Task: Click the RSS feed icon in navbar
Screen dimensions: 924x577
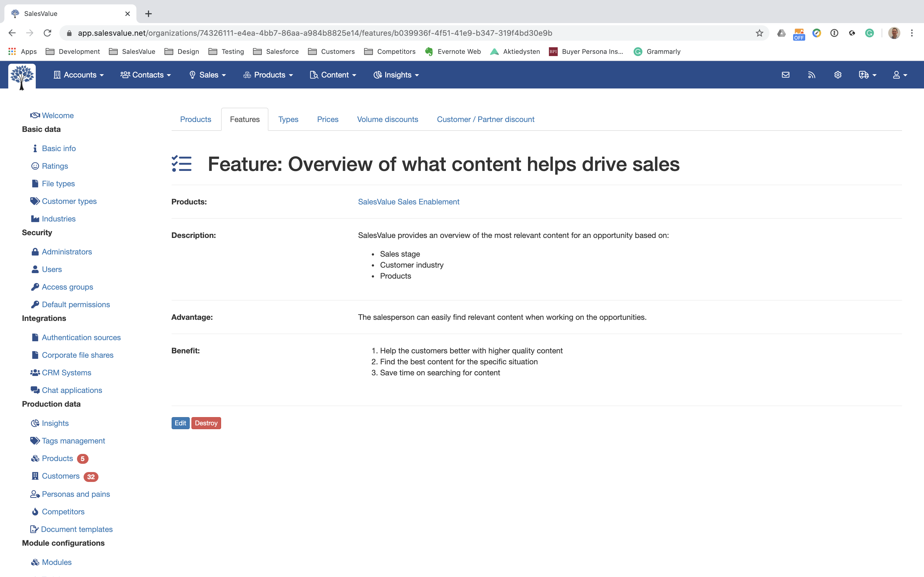Action: tap(811, 75)
